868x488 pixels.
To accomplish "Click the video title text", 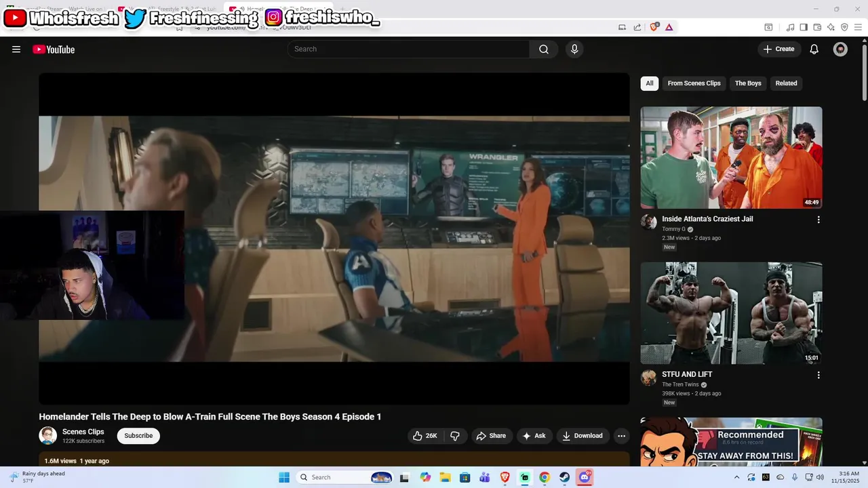I will pos(210,417).
